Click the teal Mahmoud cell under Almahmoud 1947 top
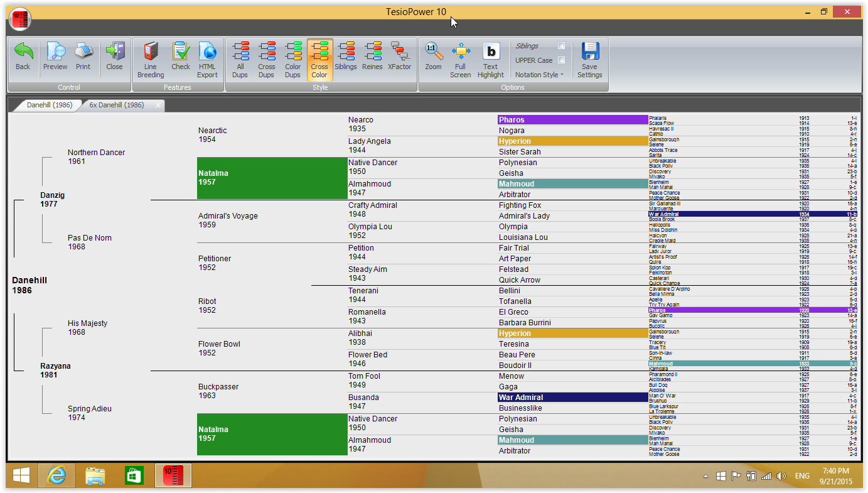This screenshot has width=868, height=493. pyautogui.click(x=572, y=184)
